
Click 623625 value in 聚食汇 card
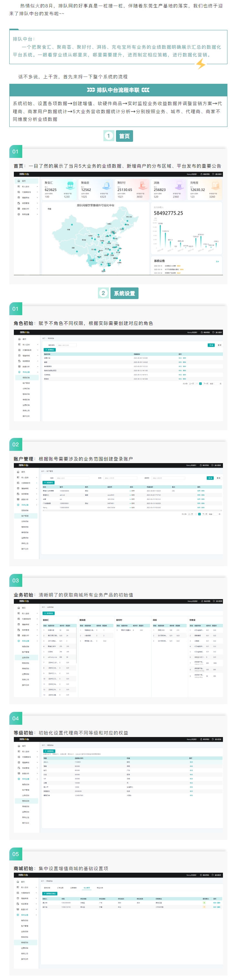(x=51, y=190)
